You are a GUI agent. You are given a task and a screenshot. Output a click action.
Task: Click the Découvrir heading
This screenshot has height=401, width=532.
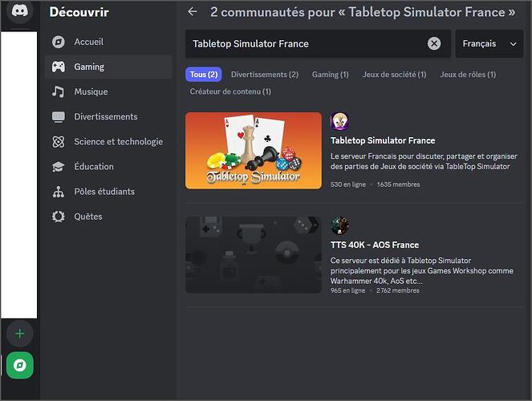[79, 12]
